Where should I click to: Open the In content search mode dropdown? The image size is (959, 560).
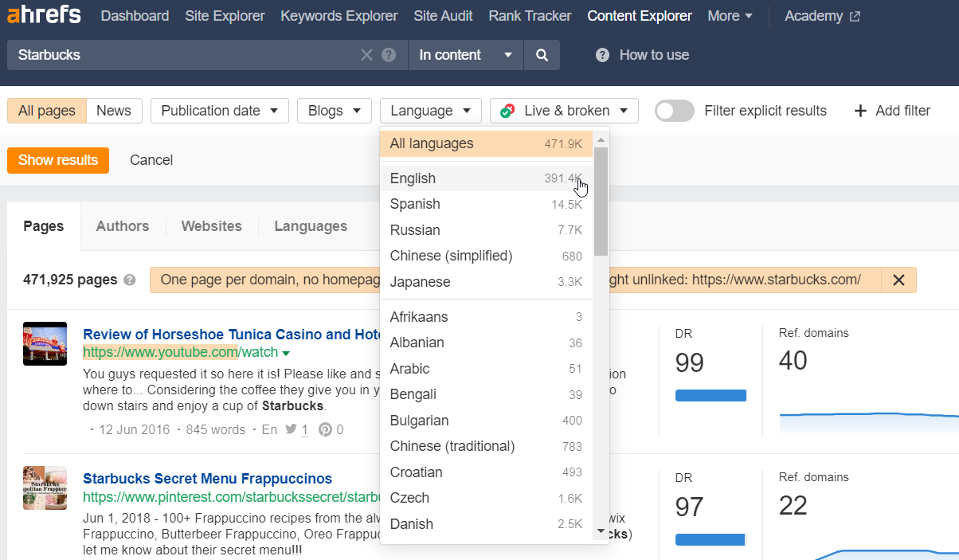coord(465,55)
